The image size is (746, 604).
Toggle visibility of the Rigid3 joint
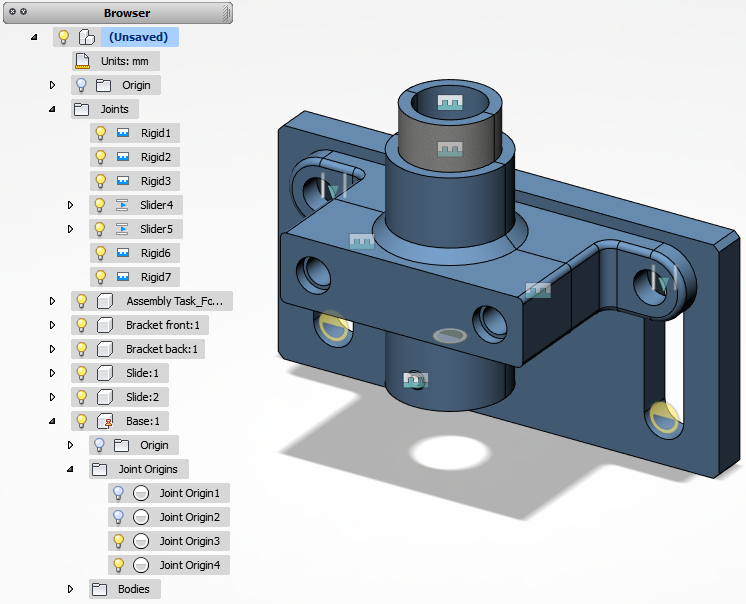point(100,181)
